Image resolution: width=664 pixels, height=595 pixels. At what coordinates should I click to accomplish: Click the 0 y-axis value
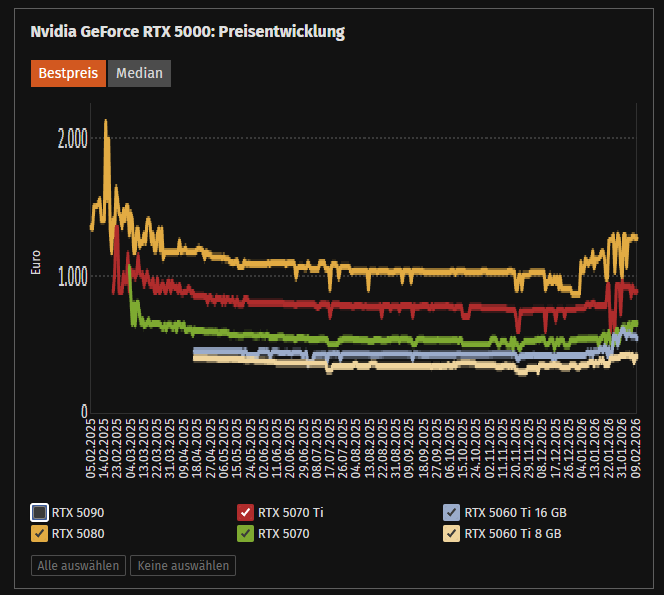(x=84, y=411)
